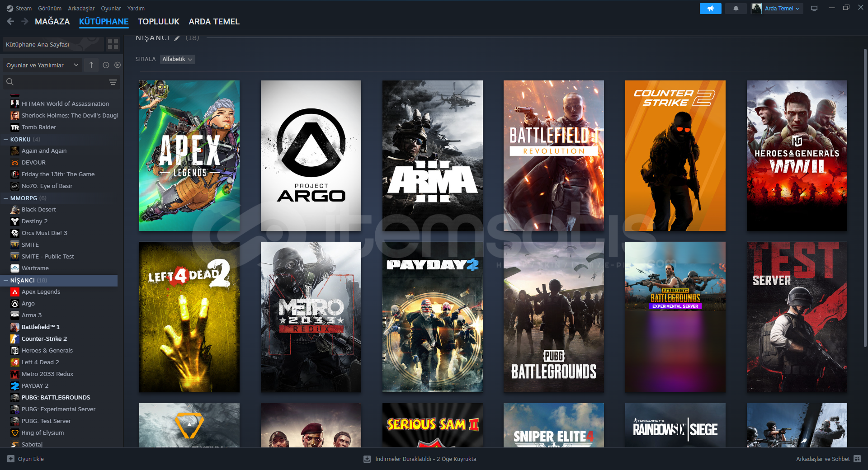
Task: Click the back navigation arrow
Action: click(x=10, y=21)
